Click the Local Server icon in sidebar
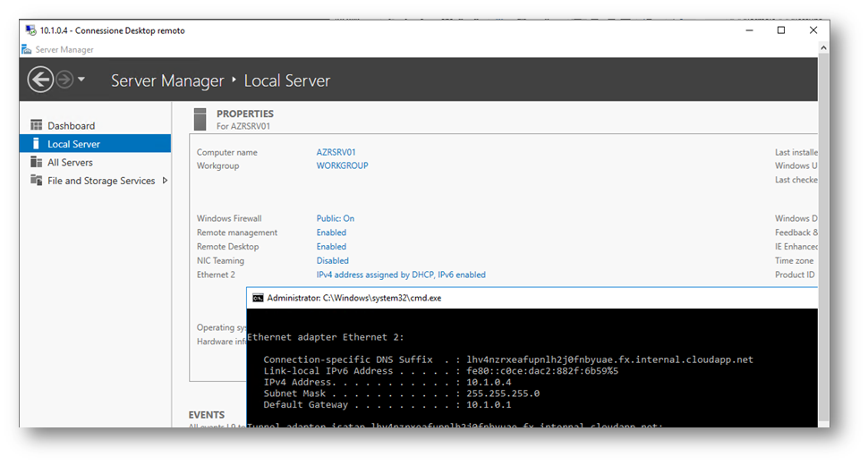 [37, 144]
